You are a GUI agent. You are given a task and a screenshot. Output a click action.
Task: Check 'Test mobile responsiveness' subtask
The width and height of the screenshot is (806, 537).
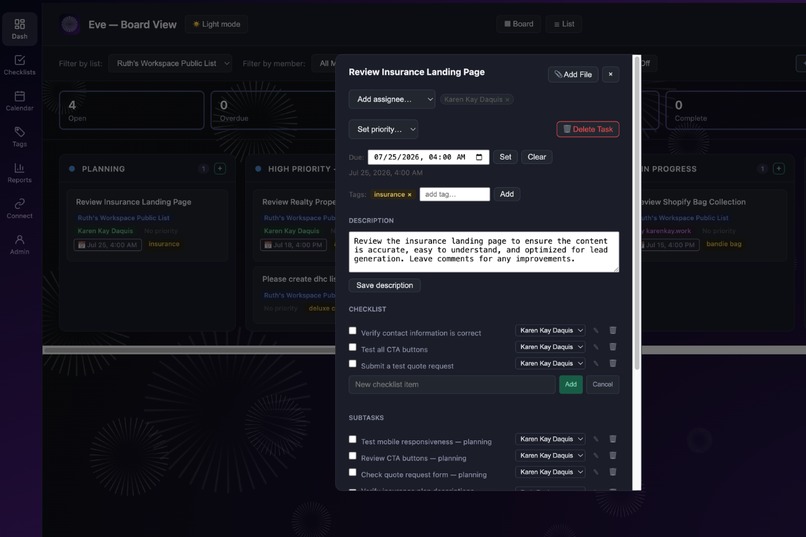(x=353, y=439)
